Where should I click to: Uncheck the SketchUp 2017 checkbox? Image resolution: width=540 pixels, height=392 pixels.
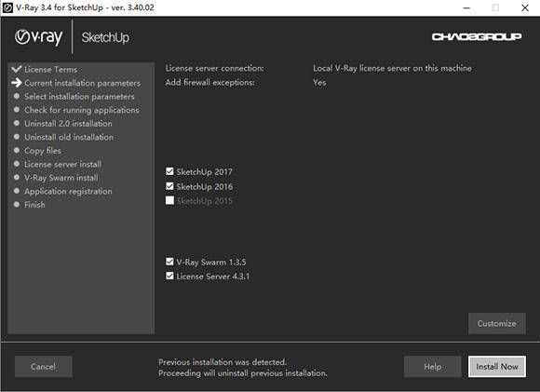click(x=169, y=171)
